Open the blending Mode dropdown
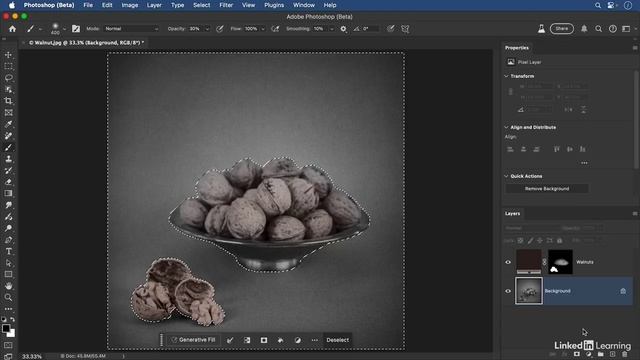This screenshot has height=360, width=640. coord(131,29)
